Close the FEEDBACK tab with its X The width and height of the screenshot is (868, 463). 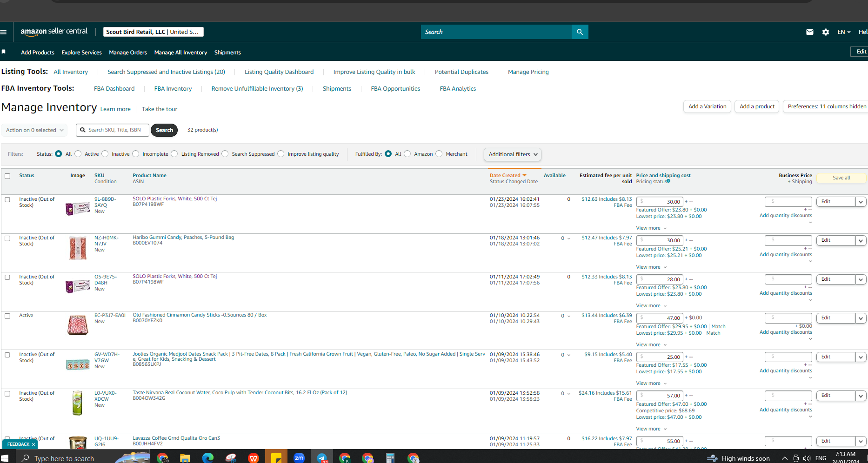point(33,444)
